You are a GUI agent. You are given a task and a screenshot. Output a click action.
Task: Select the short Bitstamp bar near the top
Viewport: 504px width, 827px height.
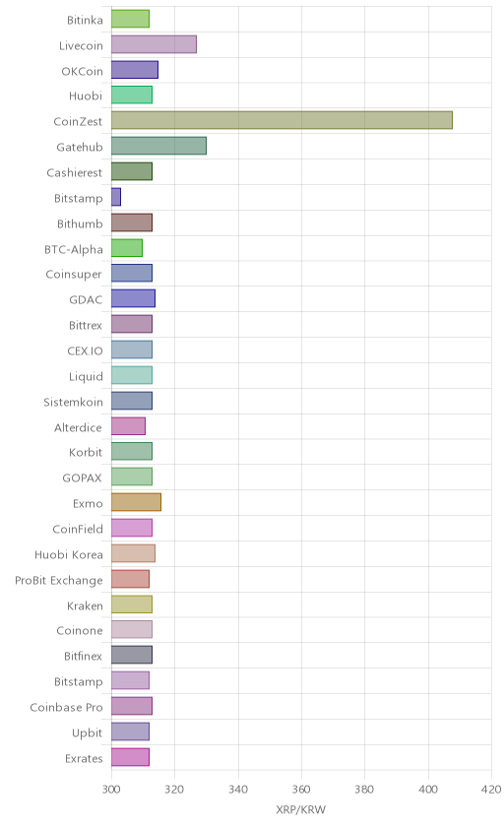[x=116, y=197]
